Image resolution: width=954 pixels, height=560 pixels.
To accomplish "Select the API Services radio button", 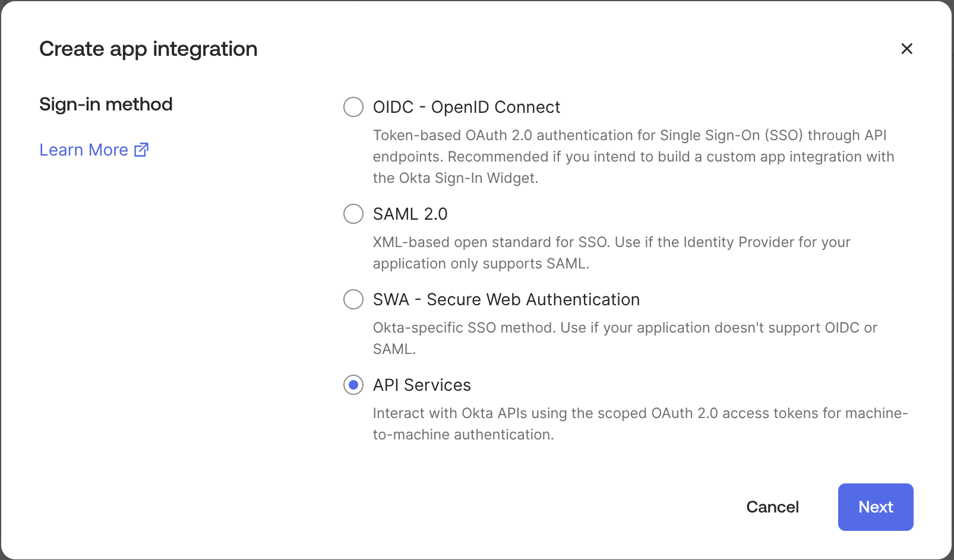I will click(353, 385).
